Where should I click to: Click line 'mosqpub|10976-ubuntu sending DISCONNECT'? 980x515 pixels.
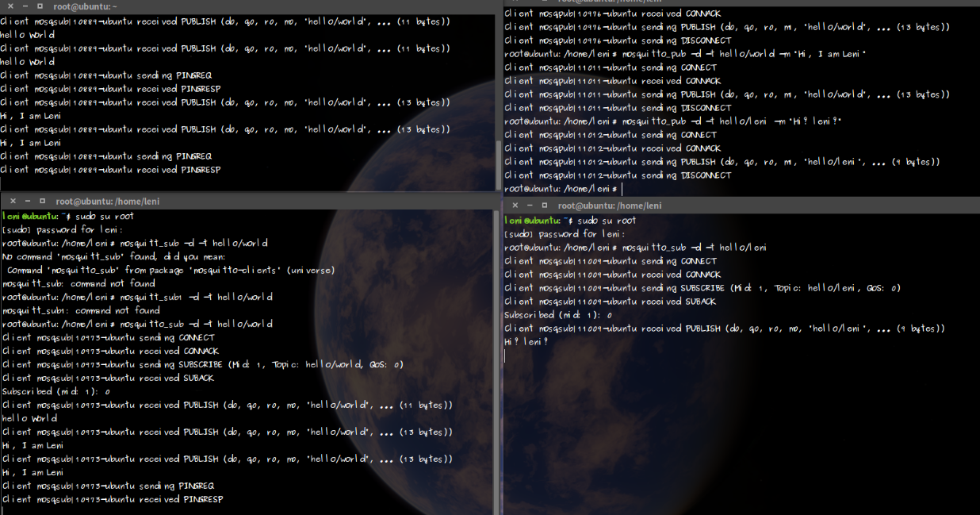[618, 40]
